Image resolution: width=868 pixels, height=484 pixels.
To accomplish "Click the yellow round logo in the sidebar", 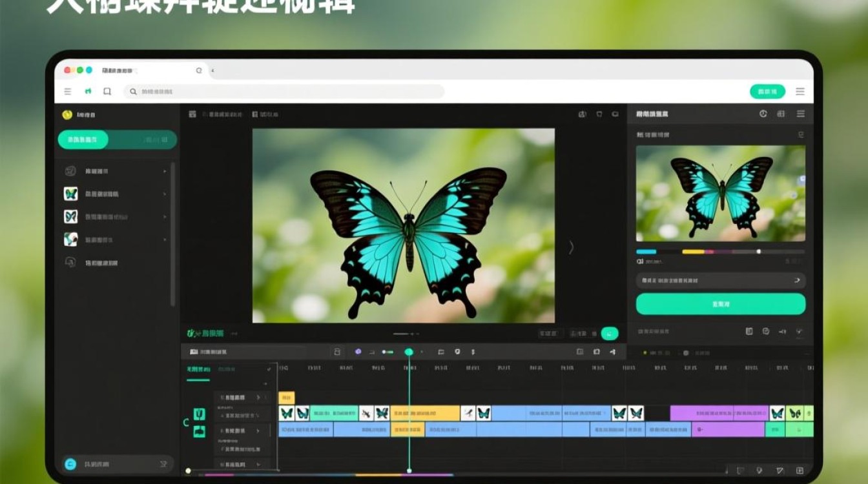I will [67, 115].
